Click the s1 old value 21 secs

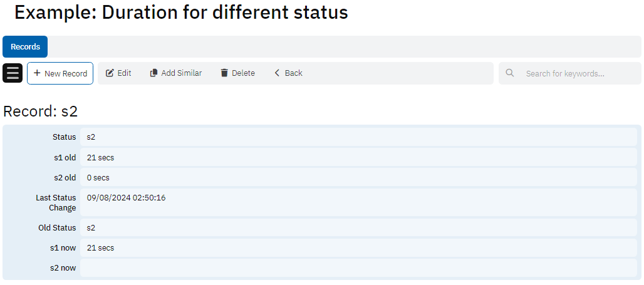click(101, 158)
